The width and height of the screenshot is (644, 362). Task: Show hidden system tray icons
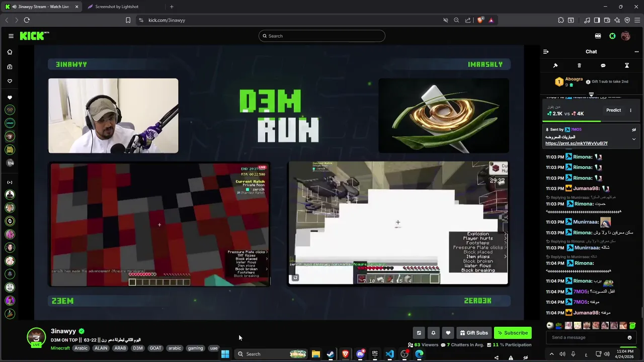(x=551, y=354)
